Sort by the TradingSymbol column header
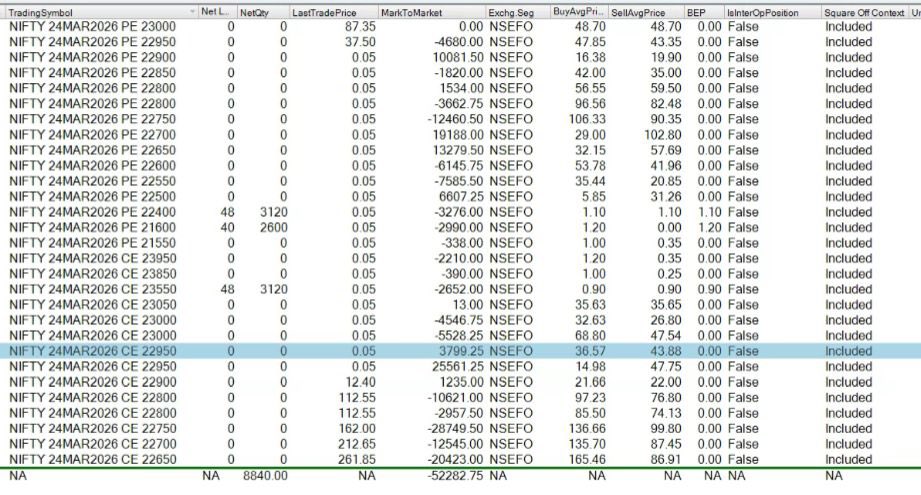Screen dimensions: 921x495 [x=41, y=12]
